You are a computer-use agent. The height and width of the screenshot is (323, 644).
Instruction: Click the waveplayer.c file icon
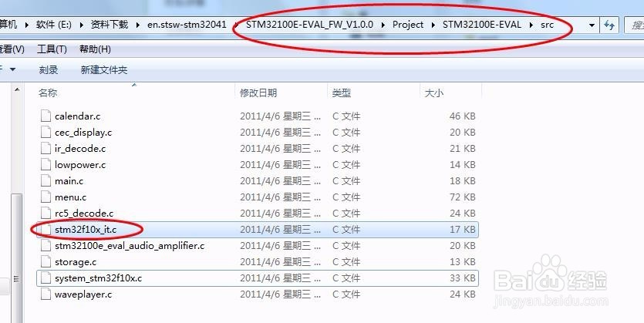(x=46, y=294)
